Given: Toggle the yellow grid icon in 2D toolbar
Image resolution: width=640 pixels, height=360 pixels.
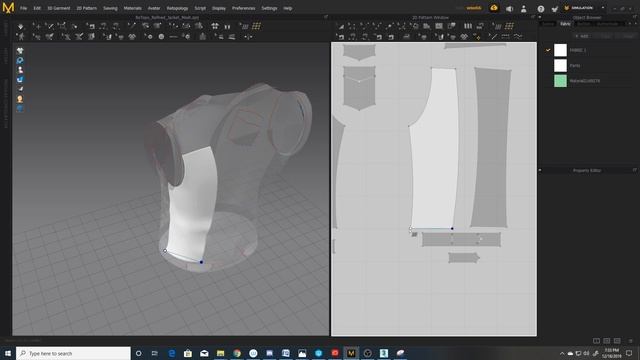Looking at the screenshot, I should 509,26.
